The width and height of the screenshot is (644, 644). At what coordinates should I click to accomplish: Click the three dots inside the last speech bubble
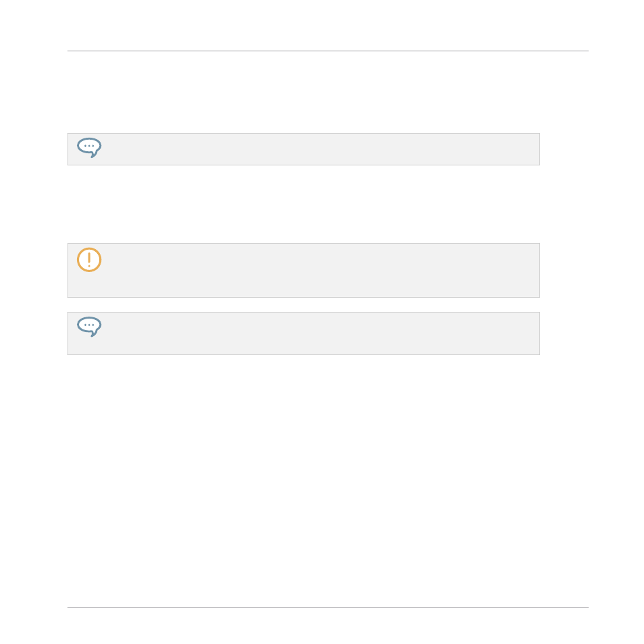pyautogui.click(x=89, y=325)
